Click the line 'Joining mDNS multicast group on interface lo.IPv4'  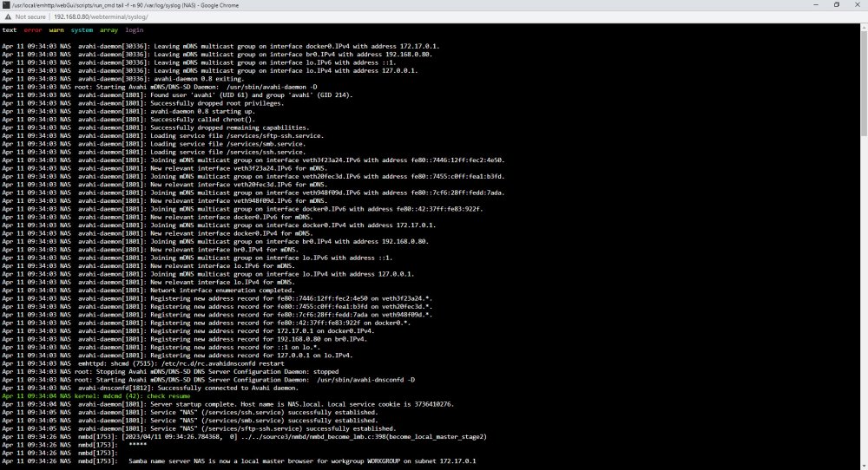[x=208, y=274]
